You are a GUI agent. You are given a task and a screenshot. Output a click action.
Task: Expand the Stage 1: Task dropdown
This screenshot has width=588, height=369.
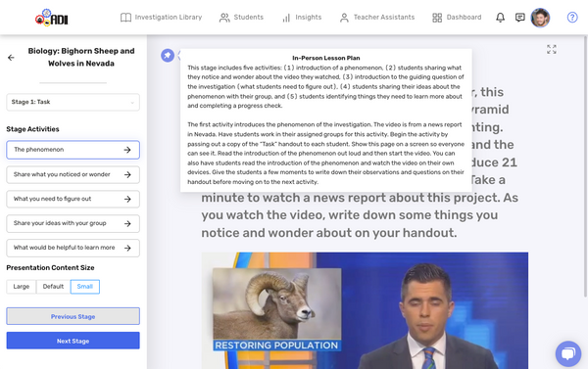click(x=73, y=102)
